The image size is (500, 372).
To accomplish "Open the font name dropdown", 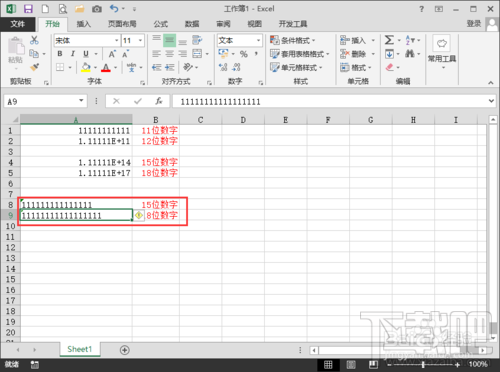I will tap(116, 41).
